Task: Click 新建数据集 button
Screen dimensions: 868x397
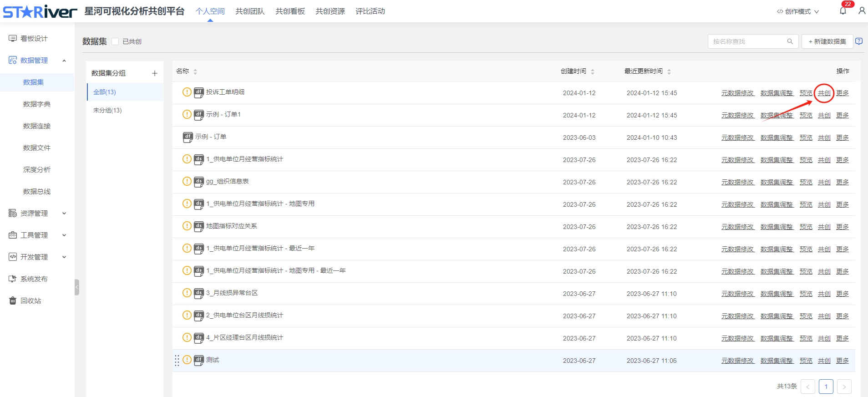Action: pyautogui.click(x=827, y=41)
